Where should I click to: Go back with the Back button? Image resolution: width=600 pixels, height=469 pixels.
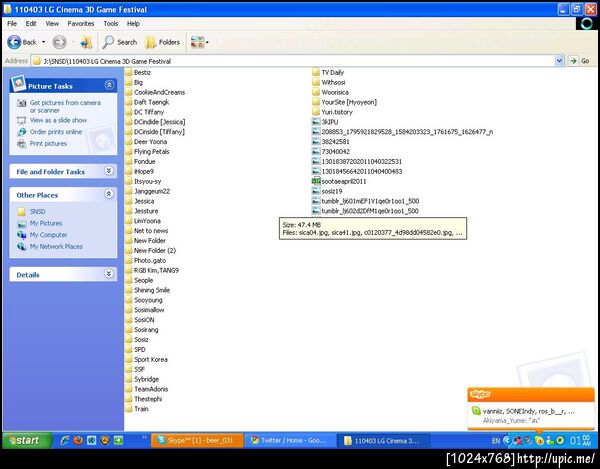pyautogui.click(x=22, y=42)
